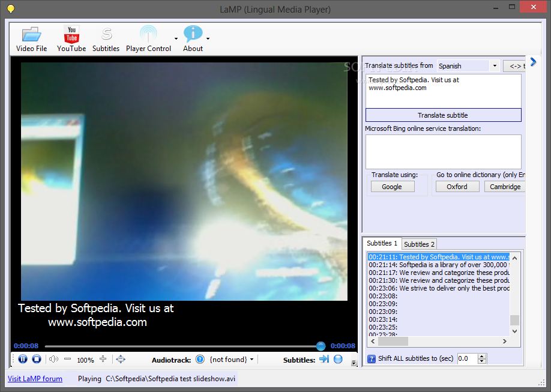Click the subtitle source text box
The width and height of the screenshot is (551, 392).
[x=443, y=91]
